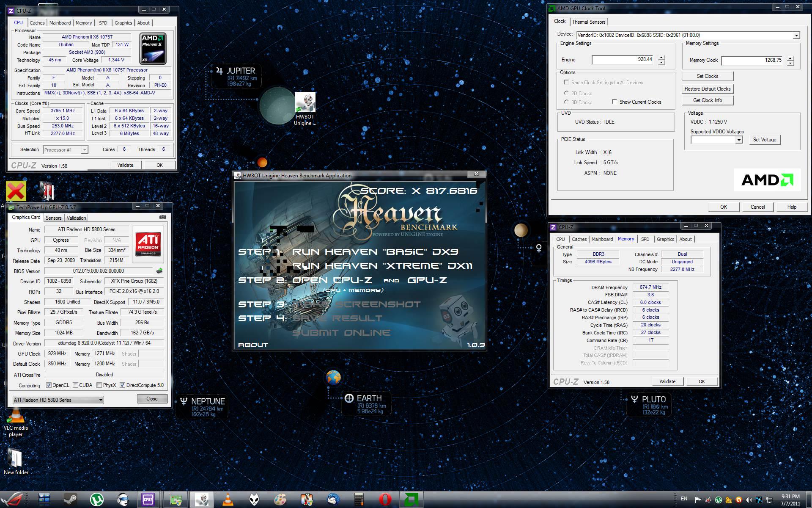Toggle the DirectCompute 5.0 checkbox
The height and width of the screenshot is (508, 812).
(122, 385)
